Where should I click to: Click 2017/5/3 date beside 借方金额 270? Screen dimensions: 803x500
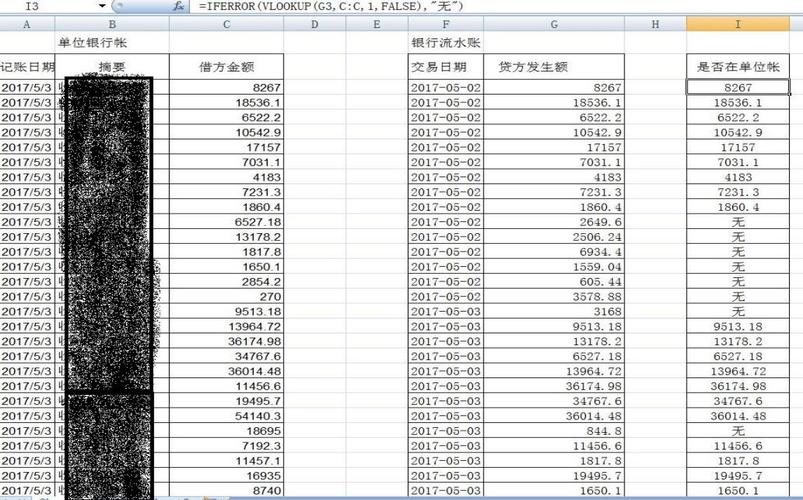click(27, 296)
